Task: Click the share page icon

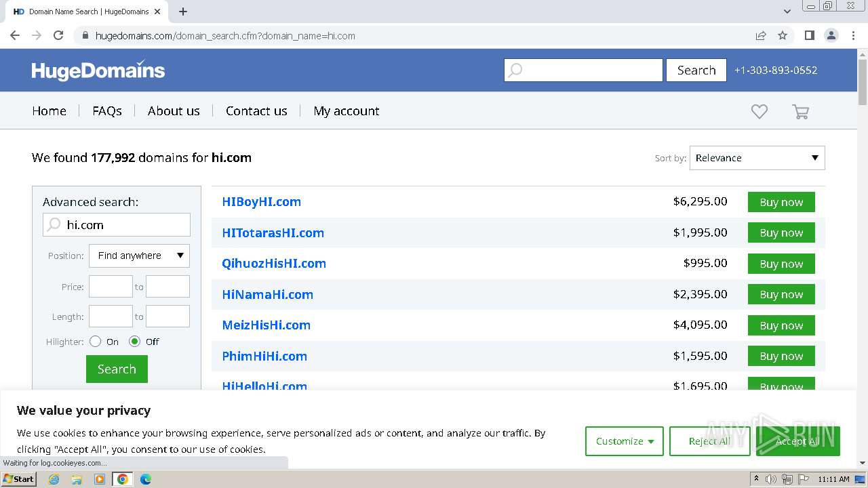Action: tap(761, 35)
